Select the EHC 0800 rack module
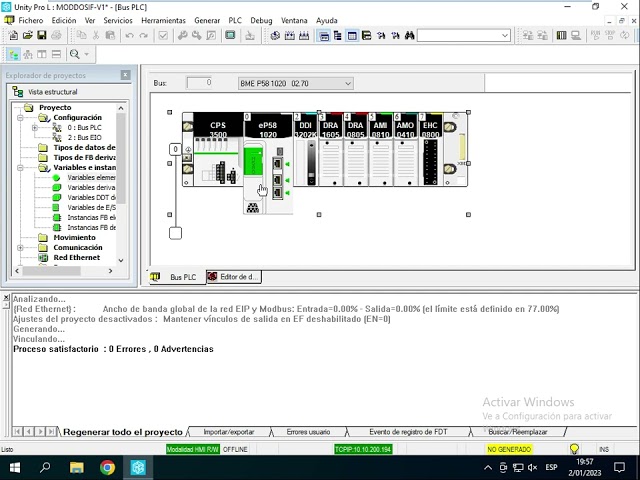Image resolution: width=640 pixels, height=480 pixels. (430, 150)
